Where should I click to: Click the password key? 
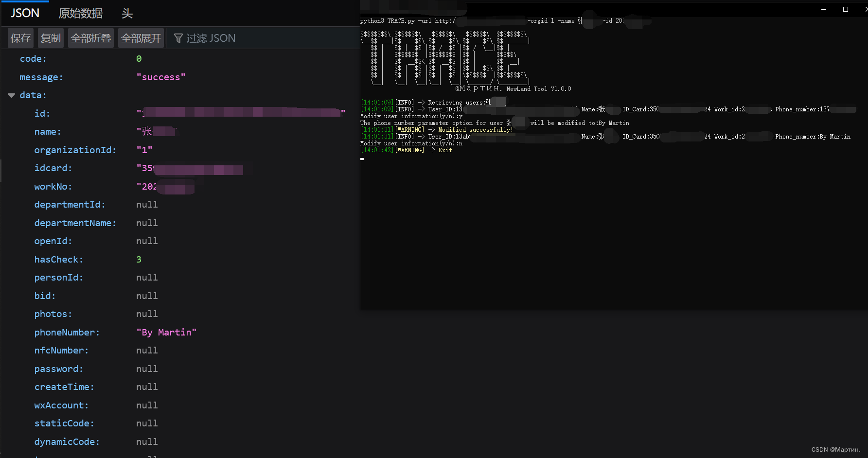click(59, 369)
